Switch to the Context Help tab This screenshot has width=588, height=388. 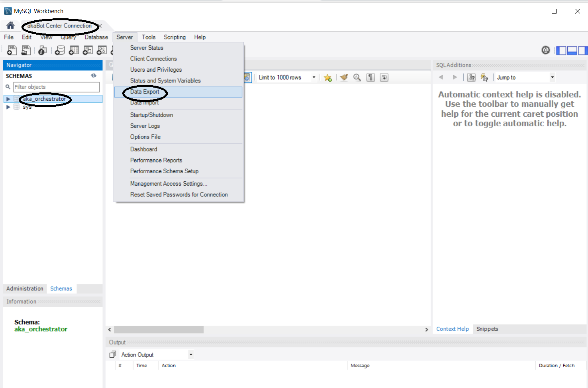point(453,329)
